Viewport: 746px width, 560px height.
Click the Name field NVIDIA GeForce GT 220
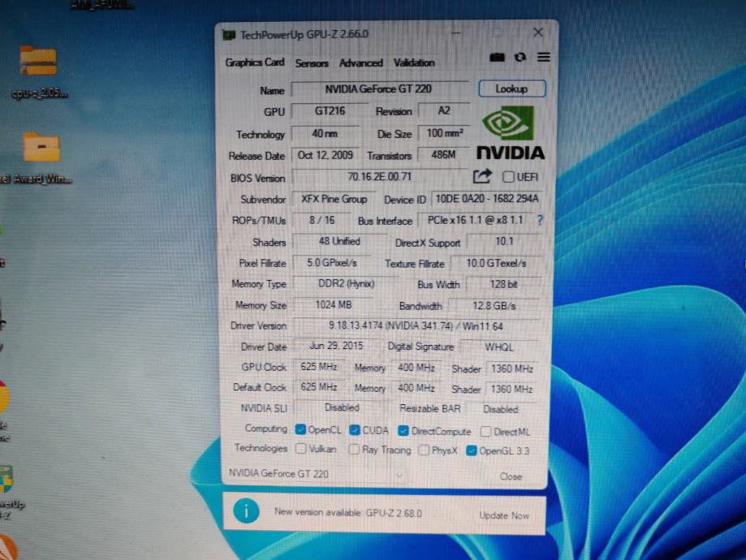[x=379, y=89]
